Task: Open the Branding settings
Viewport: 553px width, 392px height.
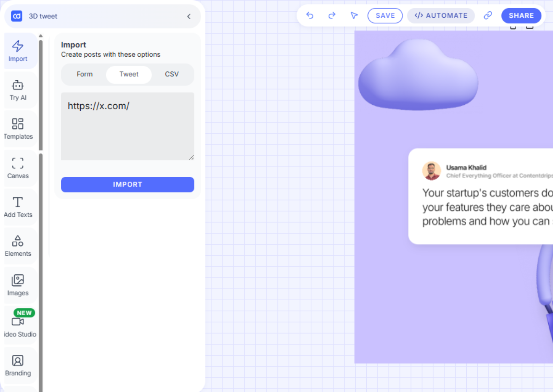Action: pyautogui.click(x=18, y=365)
